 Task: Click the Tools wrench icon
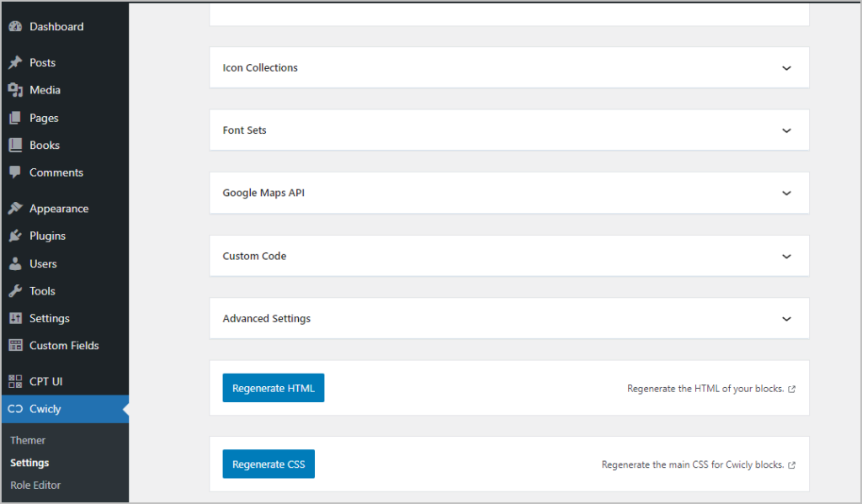click(15, 291)
